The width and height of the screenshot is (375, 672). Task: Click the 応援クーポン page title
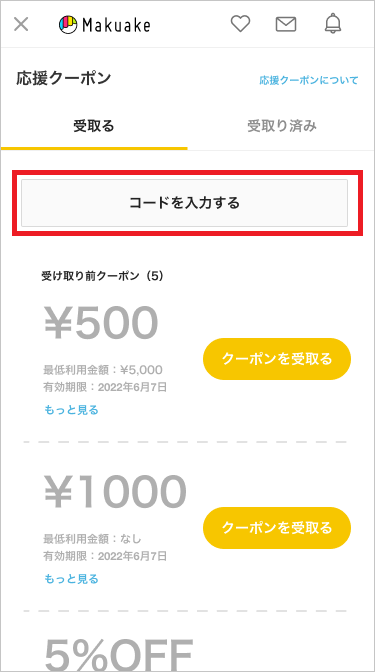pyautogui.click(x=64, y=78)
